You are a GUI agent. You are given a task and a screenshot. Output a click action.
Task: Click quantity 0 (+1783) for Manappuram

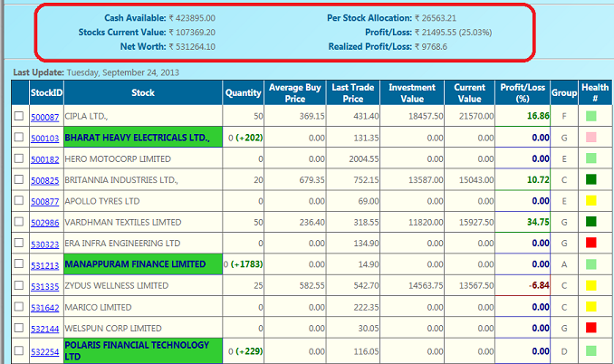244,264
